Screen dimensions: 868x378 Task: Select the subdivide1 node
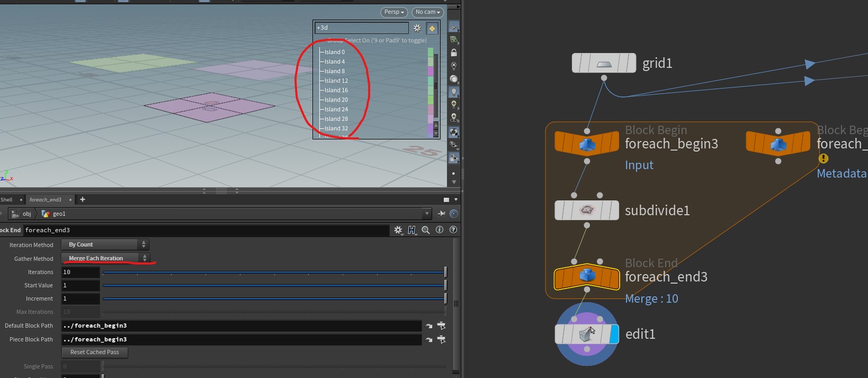(x=587, y=210)
